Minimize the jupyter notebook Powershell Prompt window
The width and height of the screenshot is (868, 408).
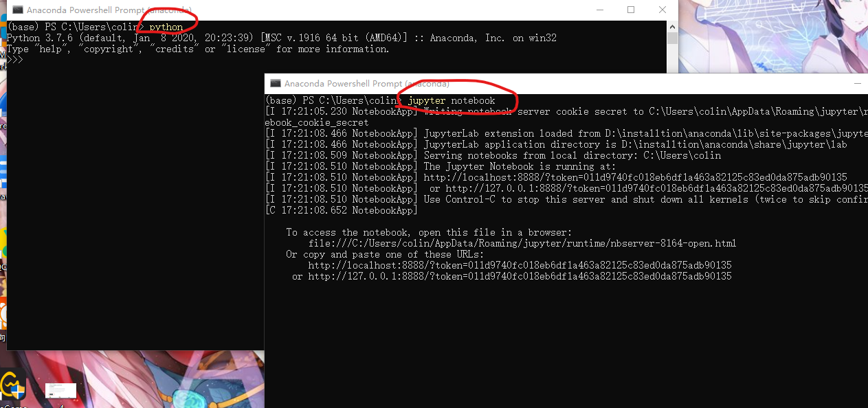coord(857,83)
